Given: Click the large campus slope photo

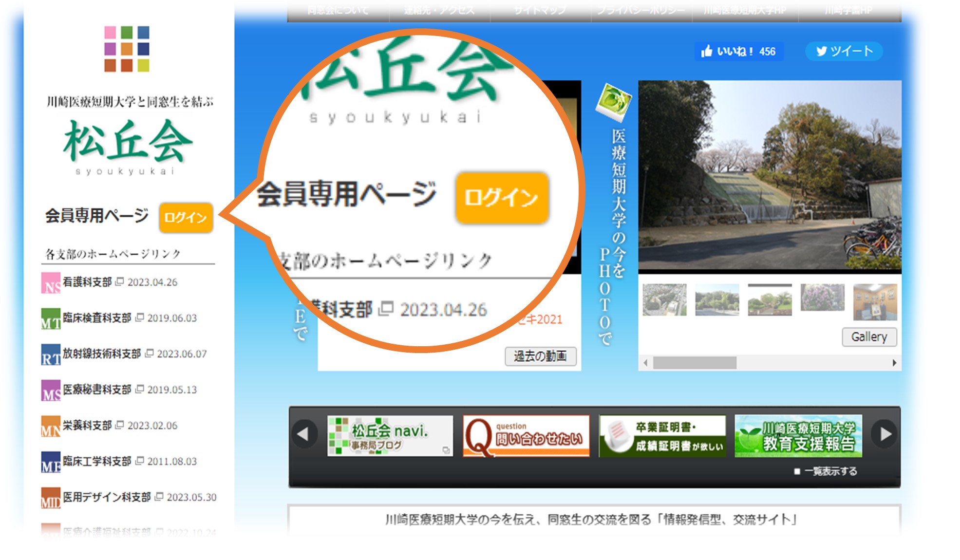Looking at the screenshot, I should click(x=770, y=175).
